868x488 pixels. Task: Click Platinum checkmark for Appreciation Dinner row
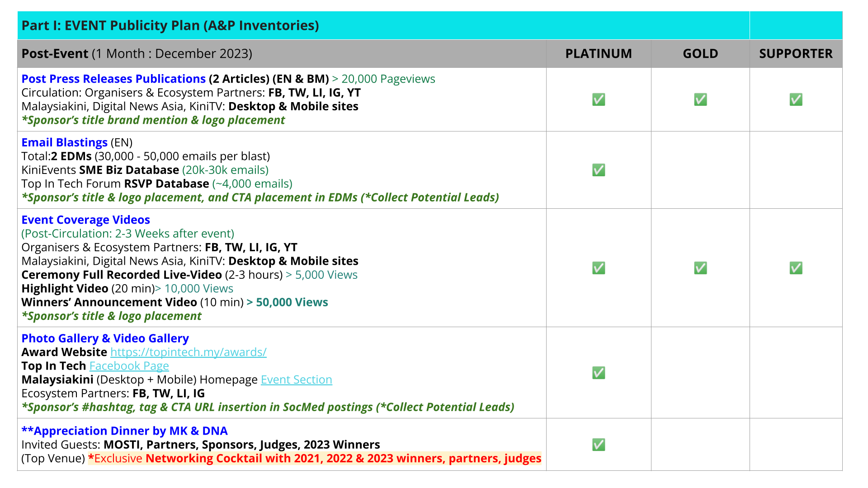(x=599, y=445)
